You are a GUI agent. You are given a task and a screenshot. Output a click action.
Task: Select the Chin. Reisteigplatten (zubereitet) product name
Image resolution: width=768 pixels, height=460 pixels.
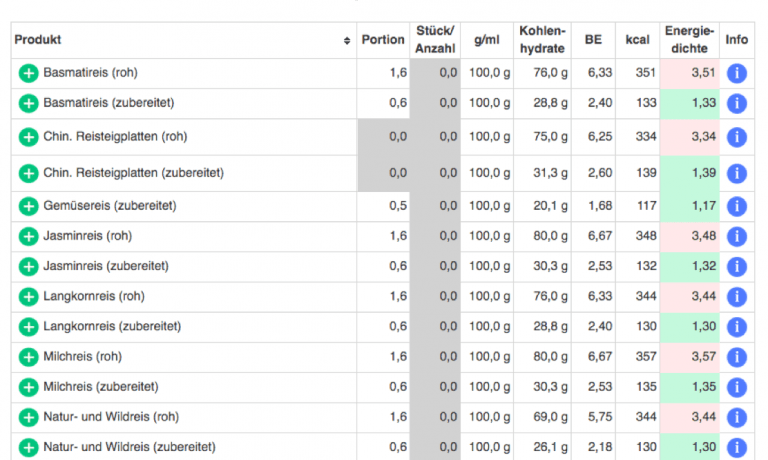(133, 173)
